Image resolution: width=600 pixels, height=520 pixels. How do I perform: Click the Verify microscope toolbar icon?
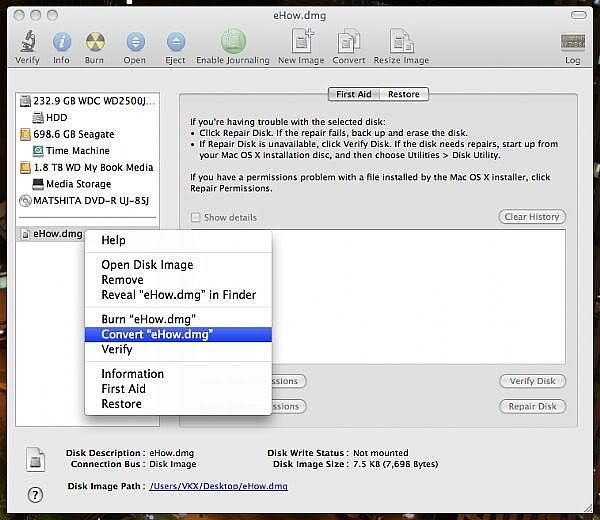coord(28,41)
